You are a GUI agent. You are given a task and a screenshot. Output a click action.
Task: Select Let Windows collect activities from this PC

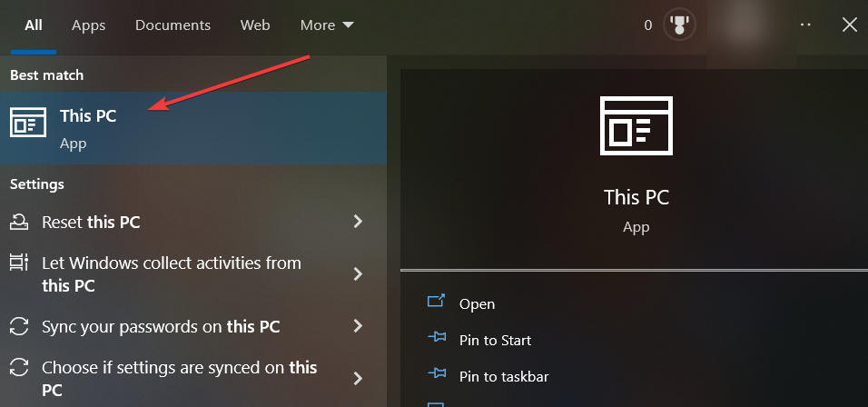pyautogui.click(x=193, y=274)
